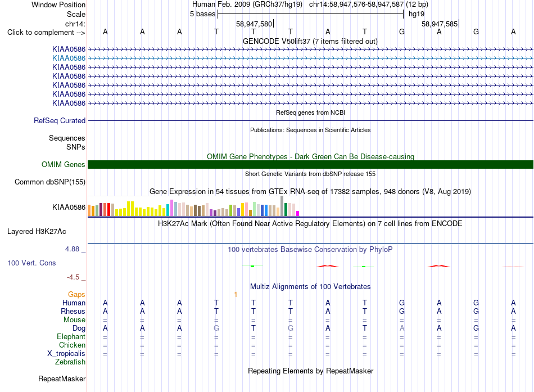Open 100 vertebrates Basewise Conservation by PhyloP title
The image size is (534, 392).
[x=310, y=250]
